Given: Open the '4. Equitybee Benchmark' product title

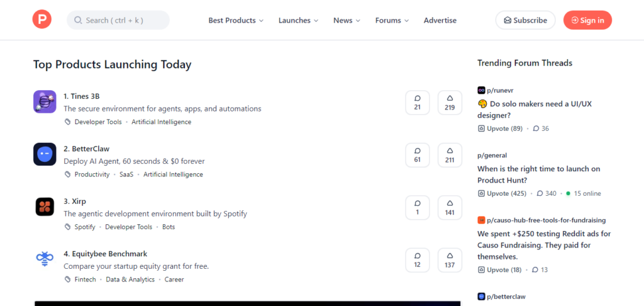Looking at the screenshot, I should tap(105, 254).
